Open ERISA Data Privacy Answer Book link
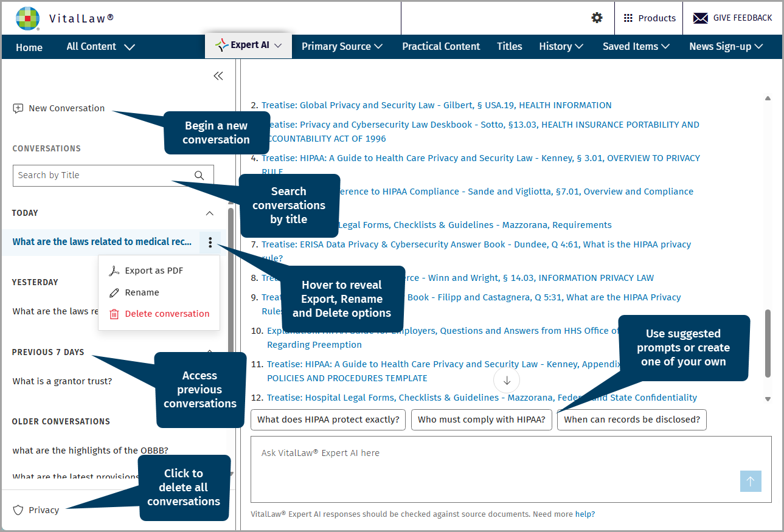Viewport: 784px width, 532px height. pyautogui.click(x=476, y=251)
